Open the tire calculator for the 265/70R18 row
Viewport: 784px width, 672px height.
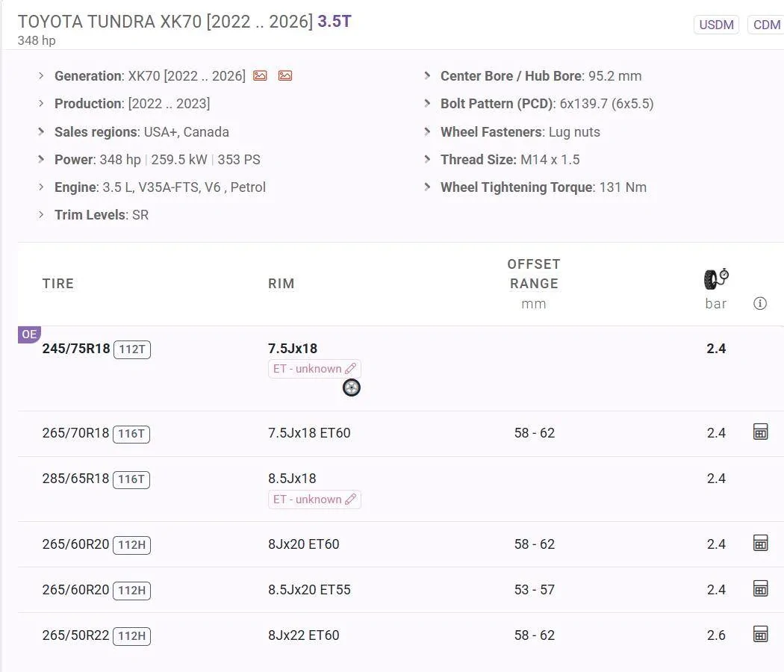coord(760,432)
